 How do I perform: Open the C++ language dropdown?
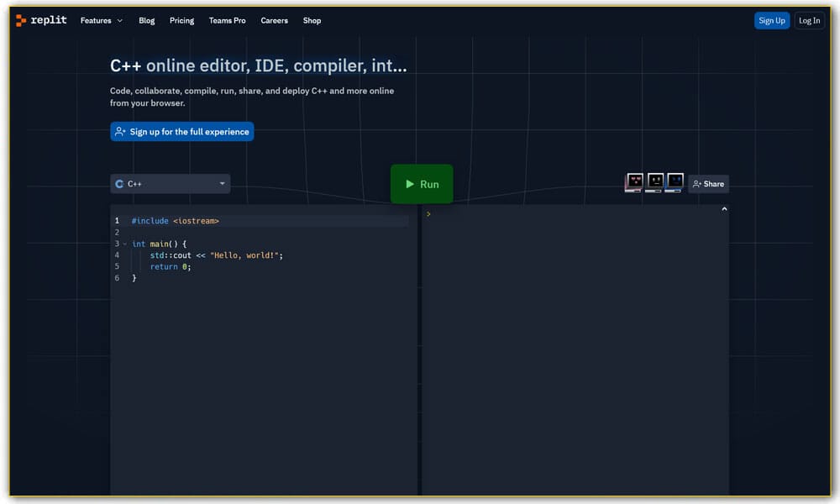tap(222, 183)
